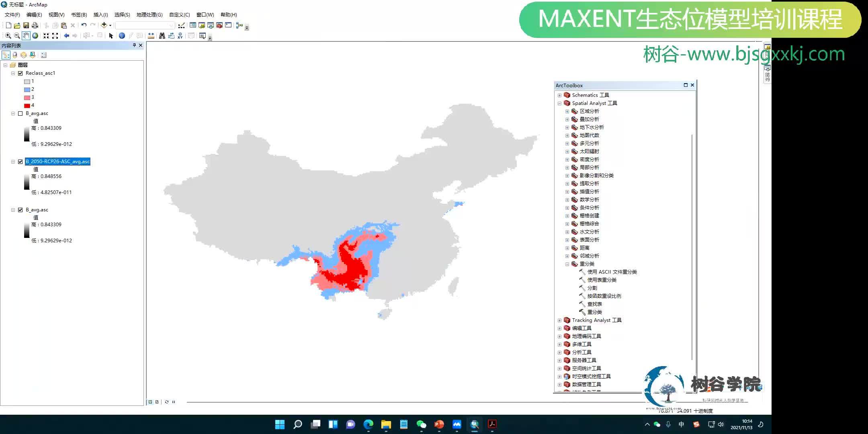Open the Catalog window icon

click(x=202, y=25)
